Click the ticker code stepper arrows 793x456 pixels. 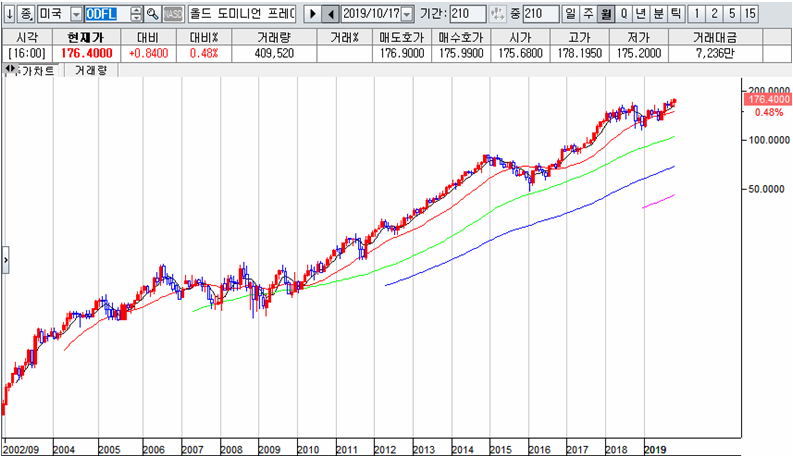136,14
